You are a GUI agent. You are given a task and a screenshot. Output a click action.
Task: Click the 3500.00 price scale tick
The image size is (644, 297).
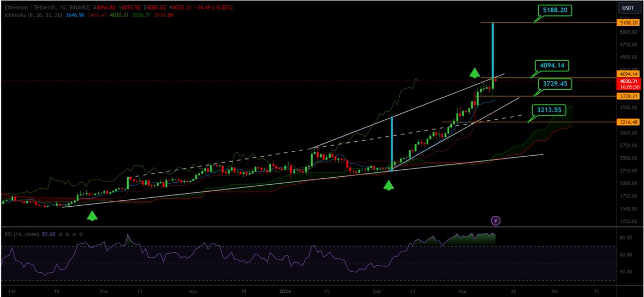(628, 107)
